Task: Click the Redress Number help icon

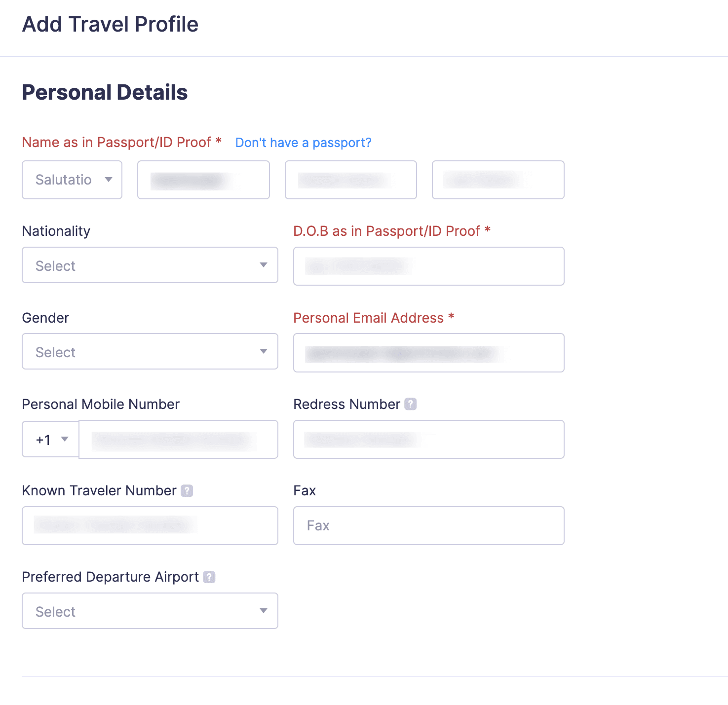Action: pos(411,404)
